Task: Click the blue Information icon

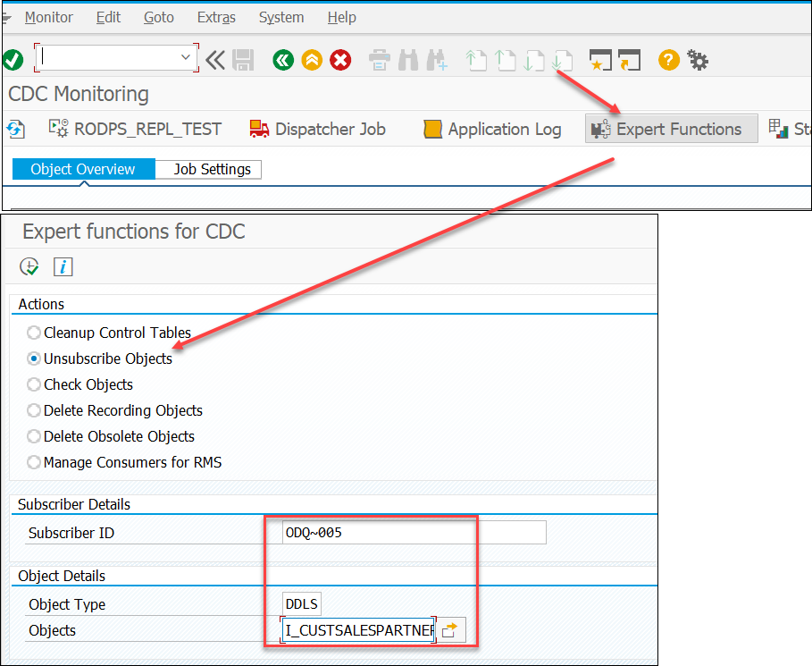Action: (63, 266)
